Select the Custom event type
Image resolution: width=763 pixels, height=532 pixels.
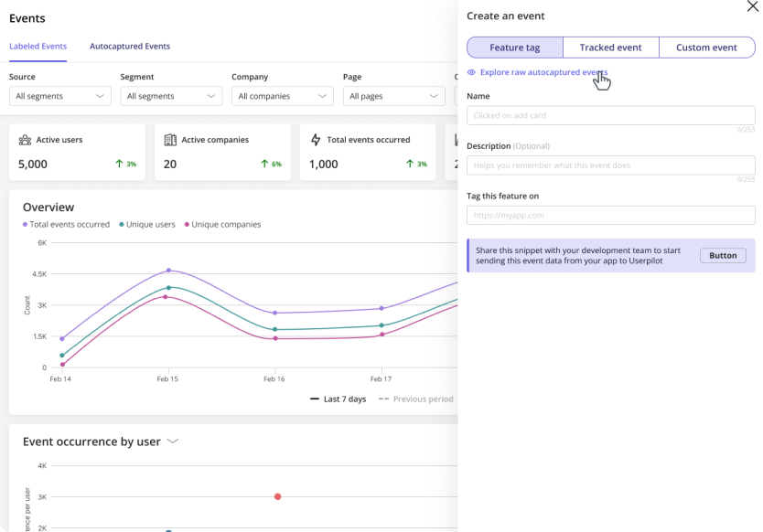[x=706, y=48]
